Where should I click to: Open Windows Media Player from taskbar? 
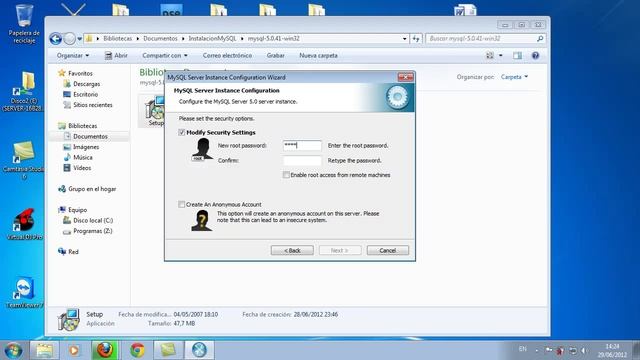[74, 350]
